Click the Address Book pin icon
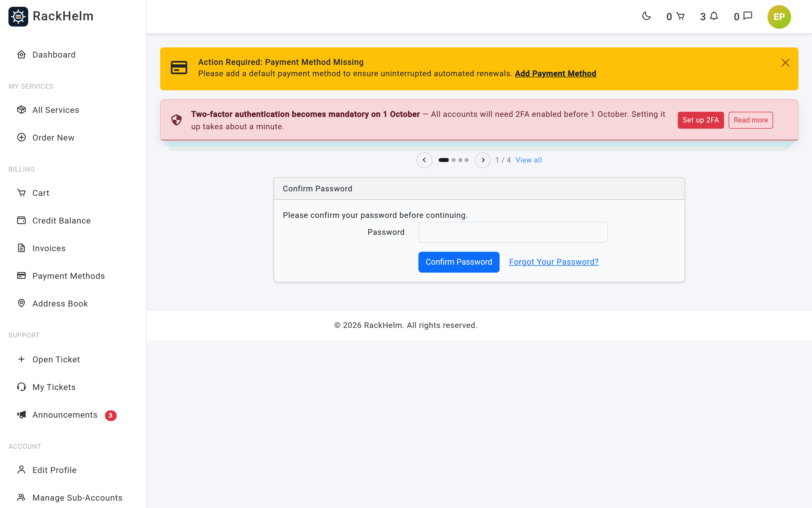The height and width of the screenshot is (508, 812). point(21,303)
